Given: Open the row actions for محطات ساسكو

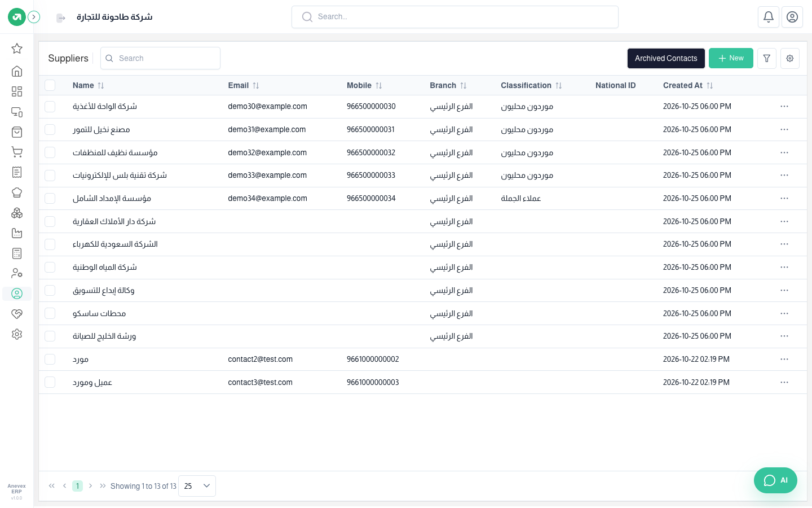Looking at the screenshot, I should click(x=784, y=313).
